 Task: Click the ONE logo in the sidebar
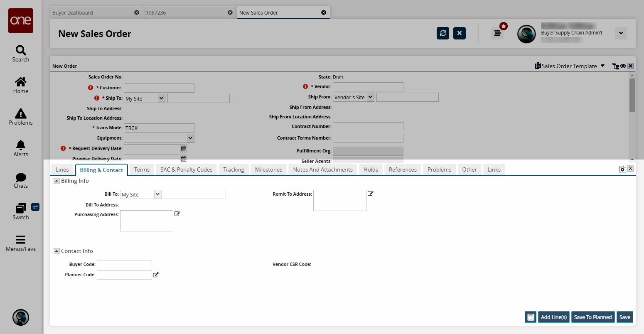[21, 21]
